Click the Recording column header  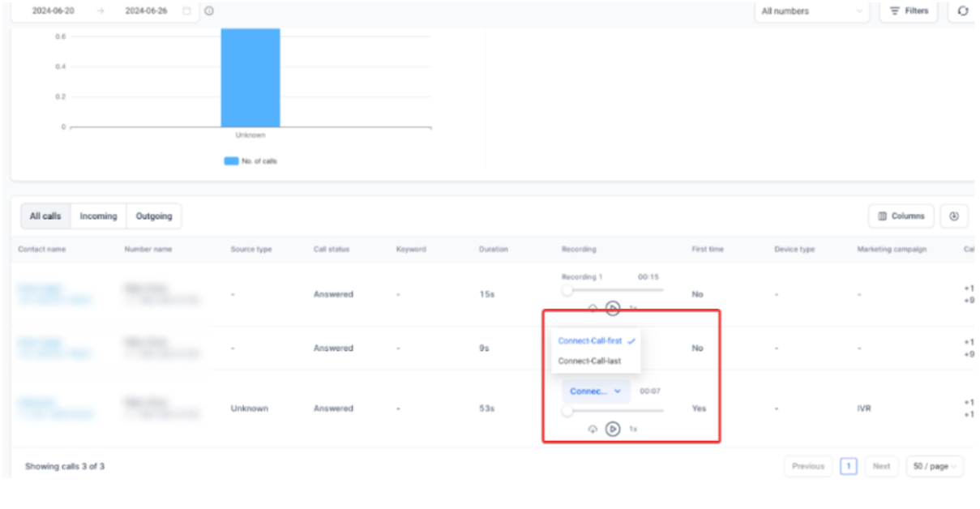579,250
